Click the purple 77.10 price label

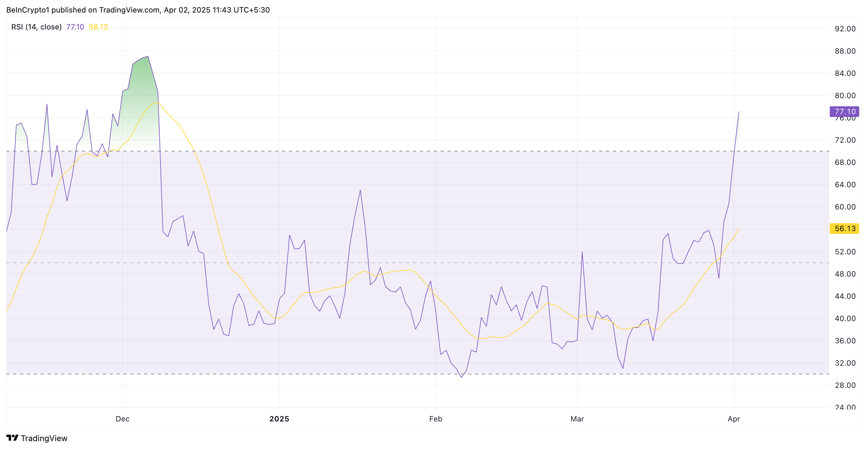pyautogui.click(x=844, y=112)
